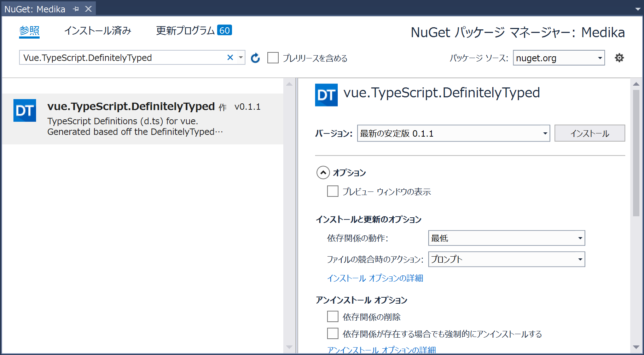Click the インストール button

coord(590,133)
